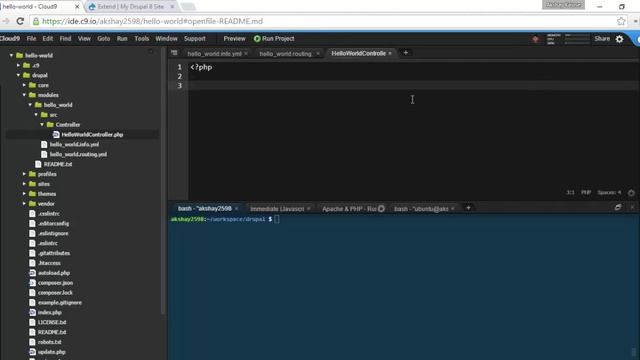Bookmark this page with the star icon
This screenshot has height=360, width=640.
621,21
